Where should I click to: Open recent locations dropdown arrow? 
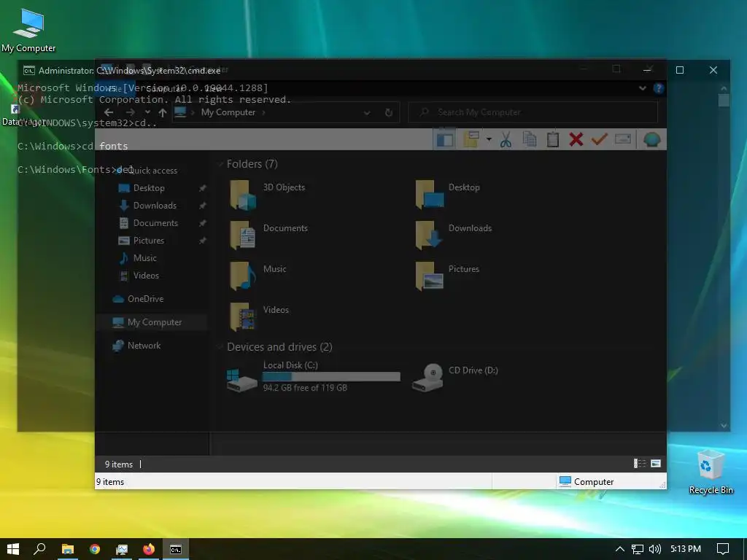pos(147,112)
